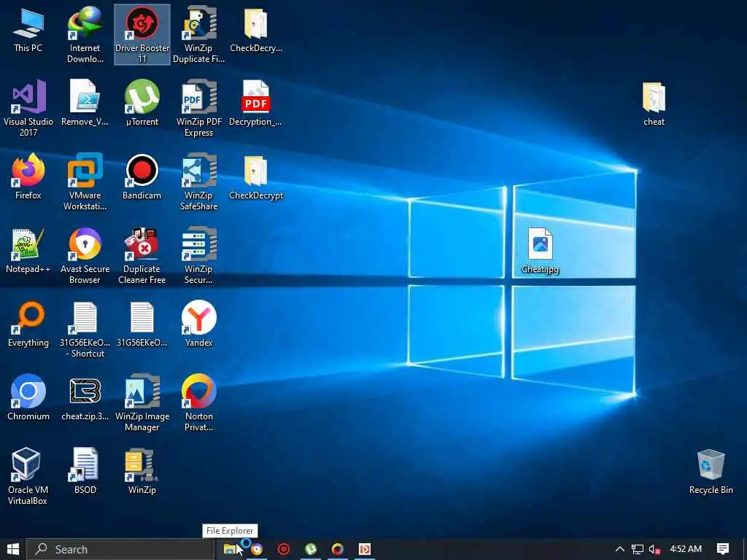The image size is (747, 560).
Task: Select the Internet Download Manager shortcut
Action: [85, 35]
